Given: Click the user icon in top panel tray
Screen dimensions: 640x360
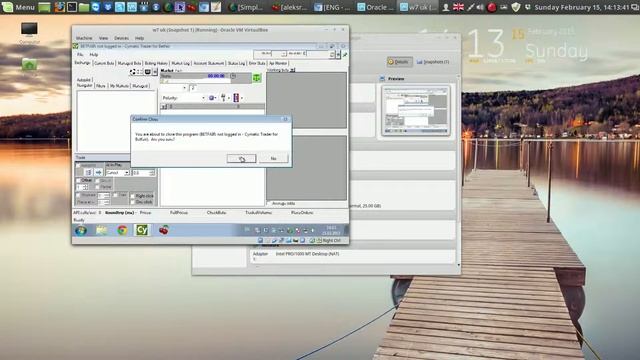Looking at the screenshot, I should [446, 7].
